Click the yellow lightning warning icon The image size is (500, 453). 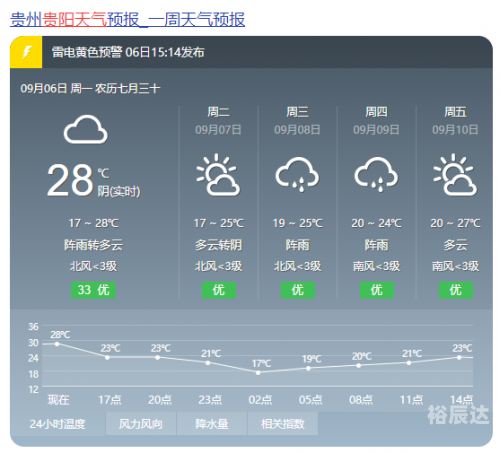pos(26,52)
